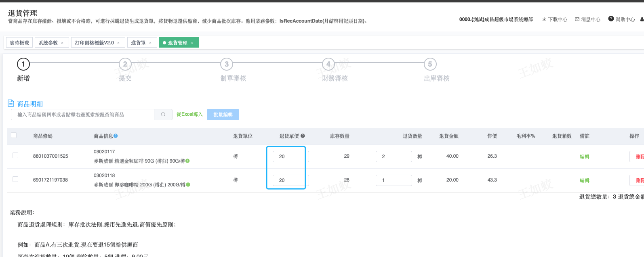644x257 pixels.
Task: Switch to the 系統參數 tab
Action: [48, 43]
